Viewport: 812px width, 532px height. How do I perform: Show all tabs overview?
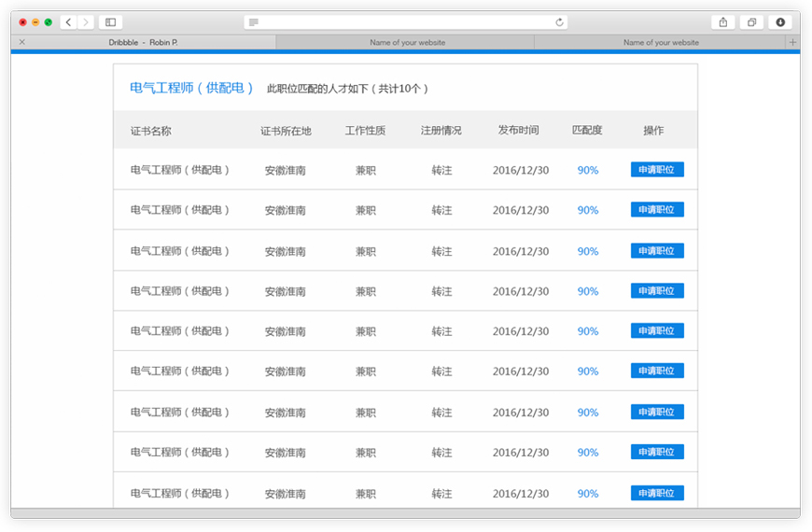pos(751,22)
